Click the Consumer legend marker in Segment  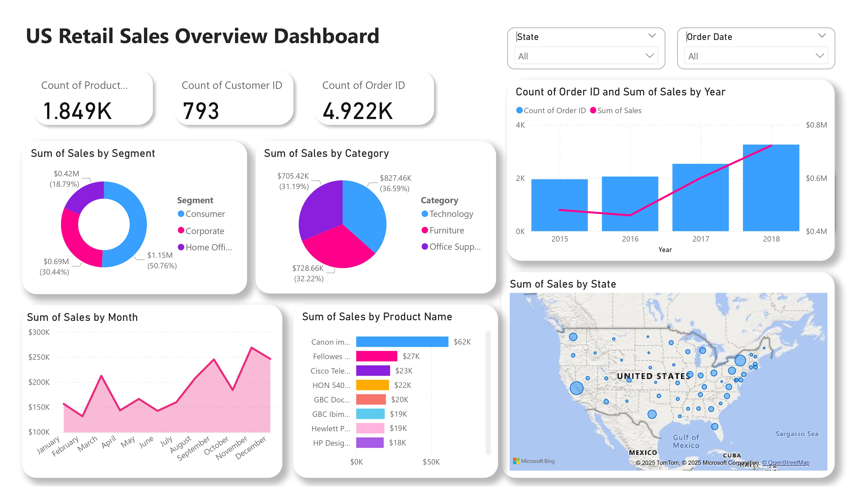pos(181,214)
